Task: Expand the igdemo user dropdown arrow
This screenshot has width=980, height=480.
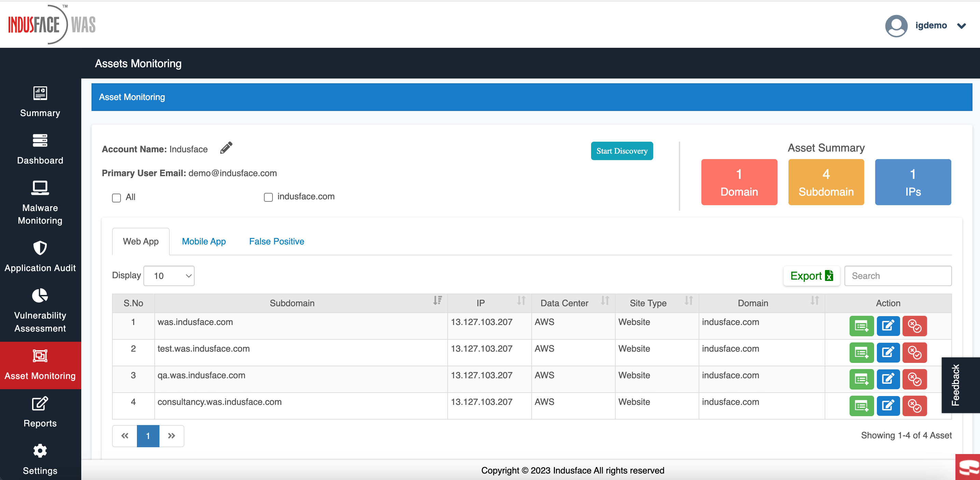Action: 962,26
